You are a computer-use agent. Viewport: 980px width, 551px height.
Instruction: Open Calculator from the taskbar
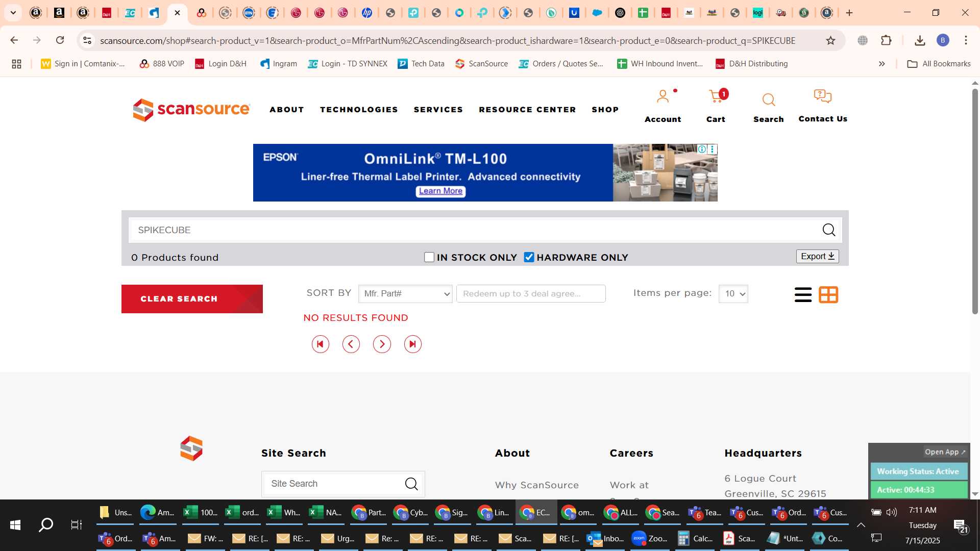[x=695, y=538]
